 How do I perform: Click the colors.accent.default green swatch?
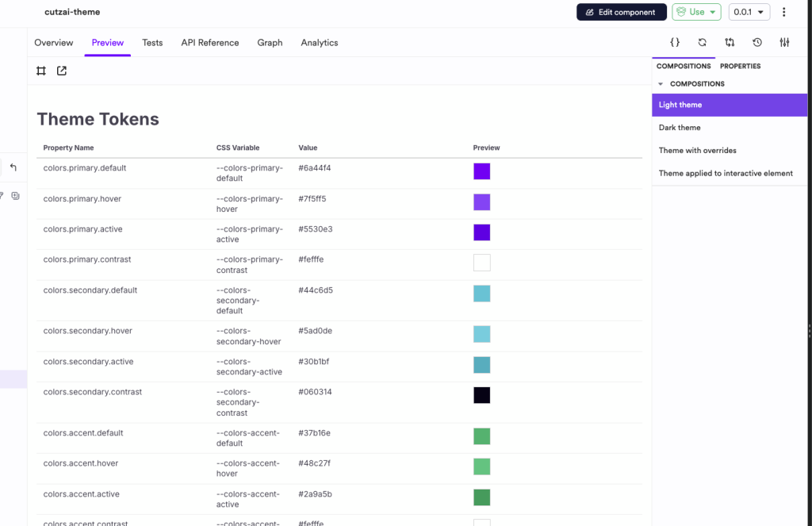481,436
